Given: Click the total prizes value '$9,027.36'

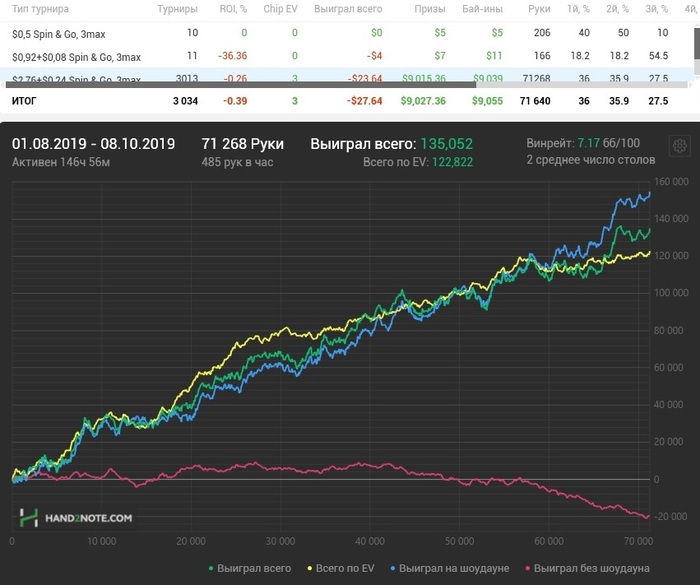Looking at the screenshot, I should (423, 101).
